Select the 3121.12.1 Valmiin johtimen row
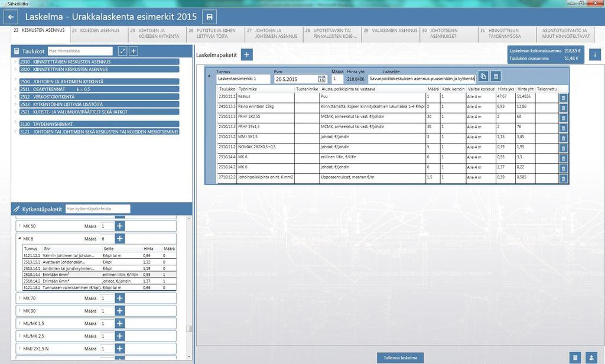Screen dimensions: 605x364 pyautogui.click(x=99, y=255)
